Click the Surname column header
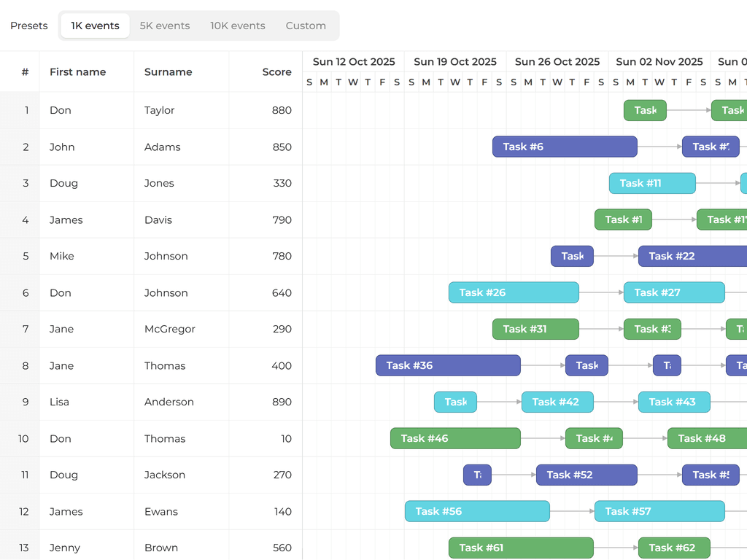Image resolution: width=747 pixels, height=560 pixels. click(169, 72)
